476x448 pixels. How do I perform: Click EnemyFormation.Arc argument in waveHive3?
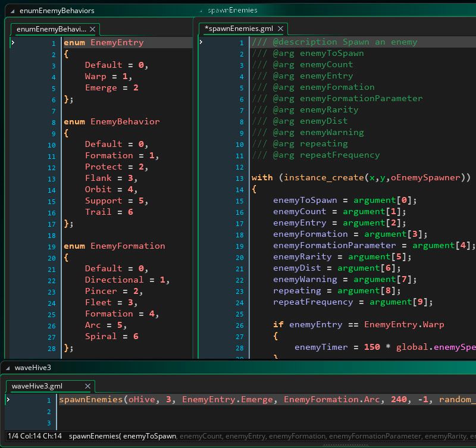(x=333, y=399)
